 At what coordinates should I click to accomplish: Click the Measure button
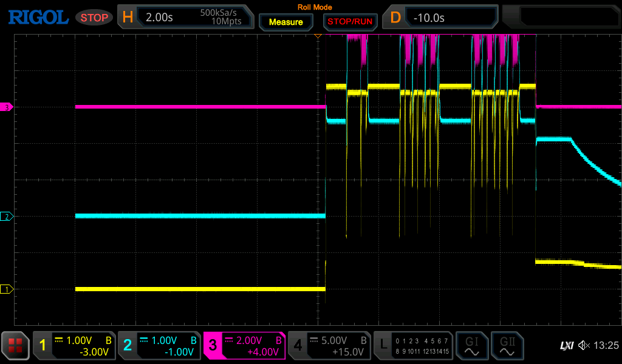point(286,22)
